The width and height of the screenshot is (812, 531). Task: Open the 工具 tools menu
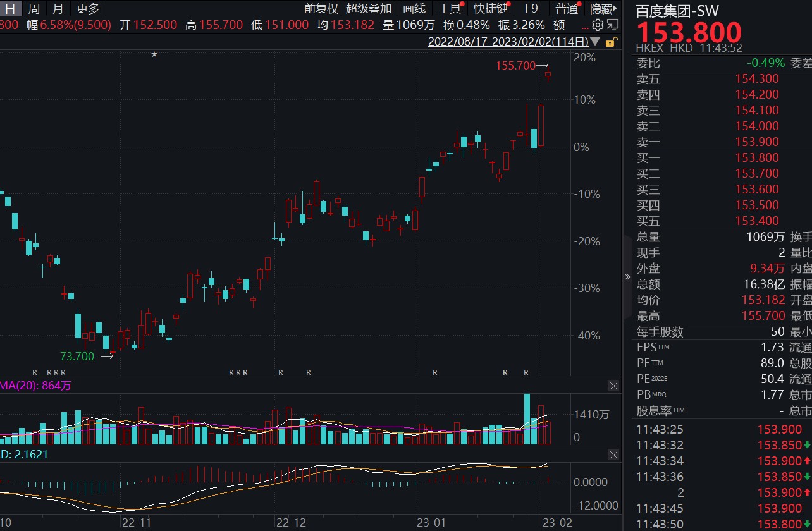(x=450, y=9)
